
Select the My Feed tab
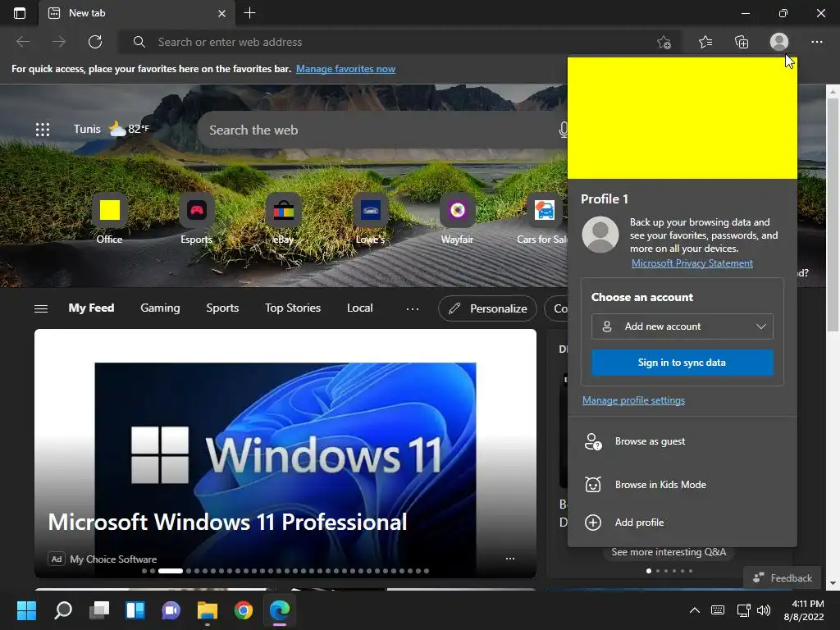[91, 308]
